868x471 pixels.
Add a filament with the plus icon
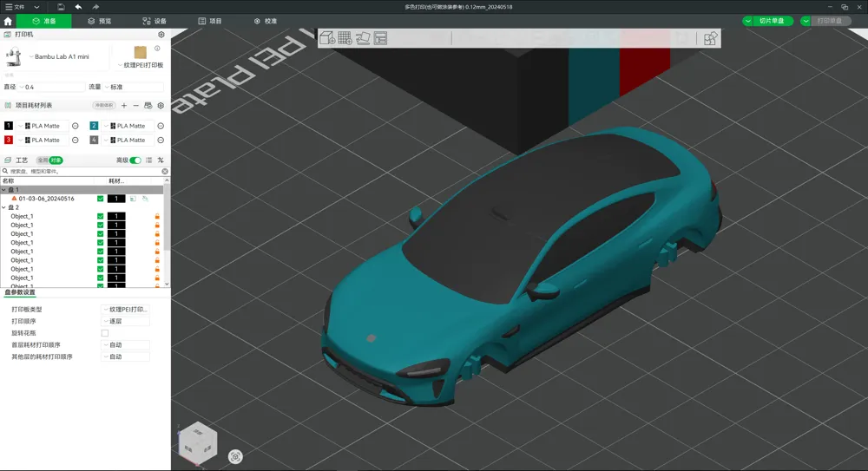[124, 105]
